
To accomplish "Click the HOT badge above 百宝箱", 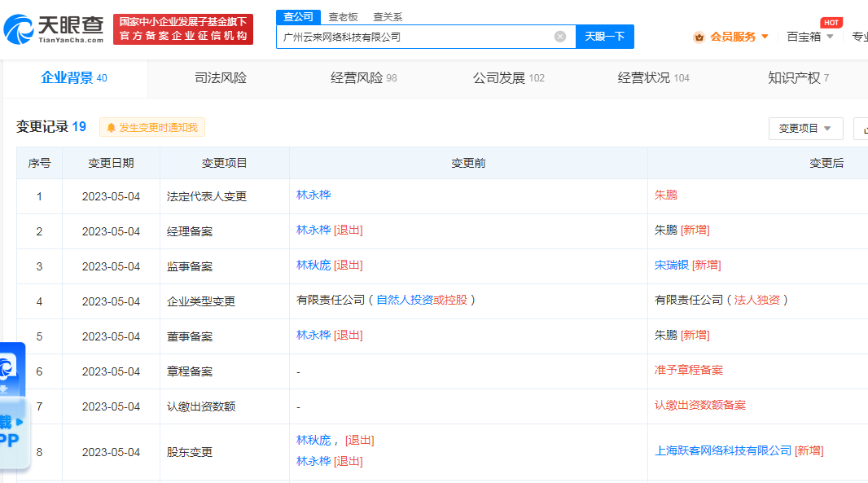I will [831, 23].
